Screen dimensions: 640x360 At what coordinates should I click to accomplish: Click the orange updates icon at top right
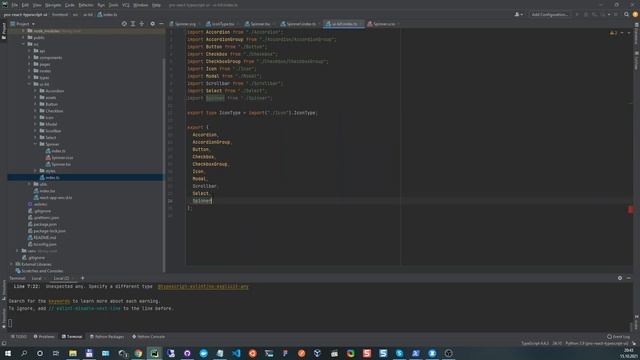coord(635,14)
